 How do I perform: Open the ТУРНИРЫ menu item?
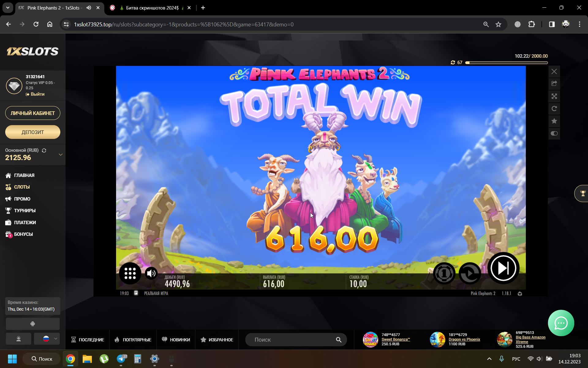pyautogui.click(x=24, y=211)
